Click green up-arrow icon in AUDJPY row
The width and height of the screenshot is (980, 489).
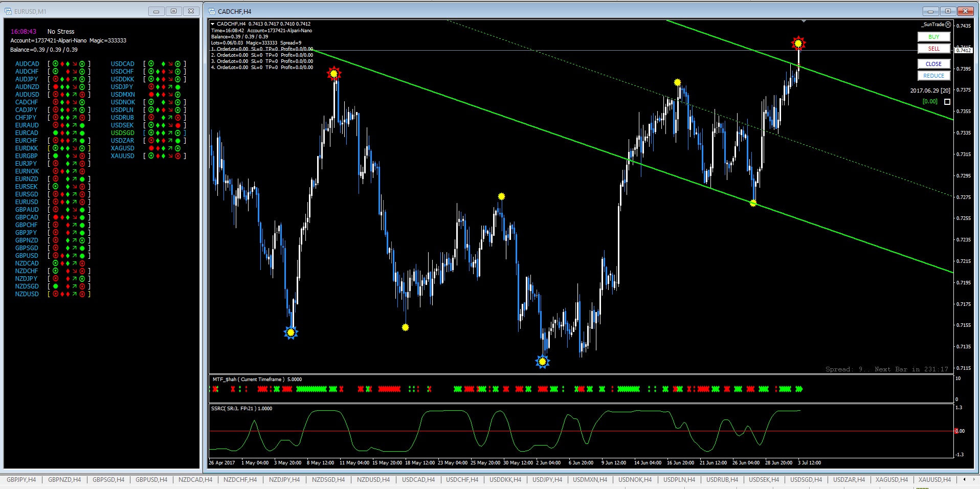pos(75,79)
